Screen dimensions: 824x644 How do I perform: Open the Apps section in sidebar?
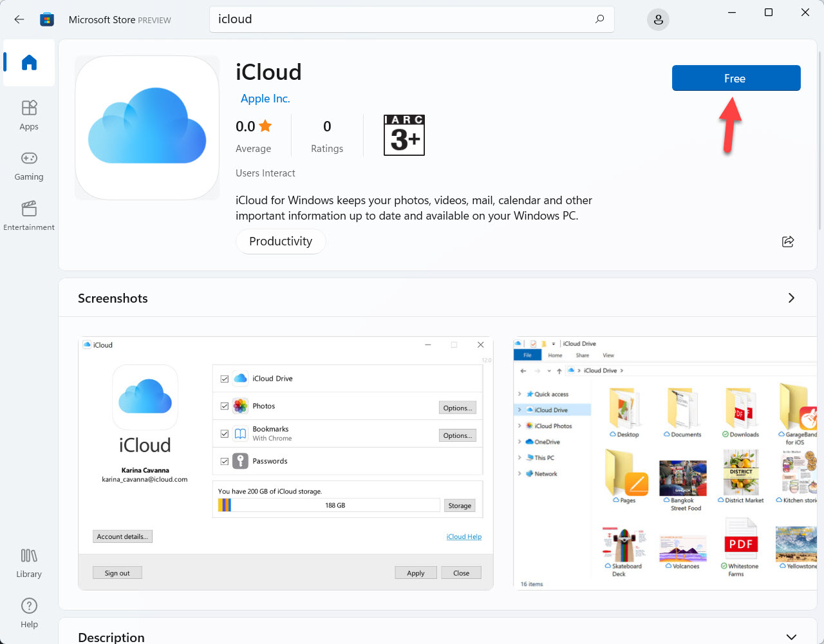(x=29, y=115)
